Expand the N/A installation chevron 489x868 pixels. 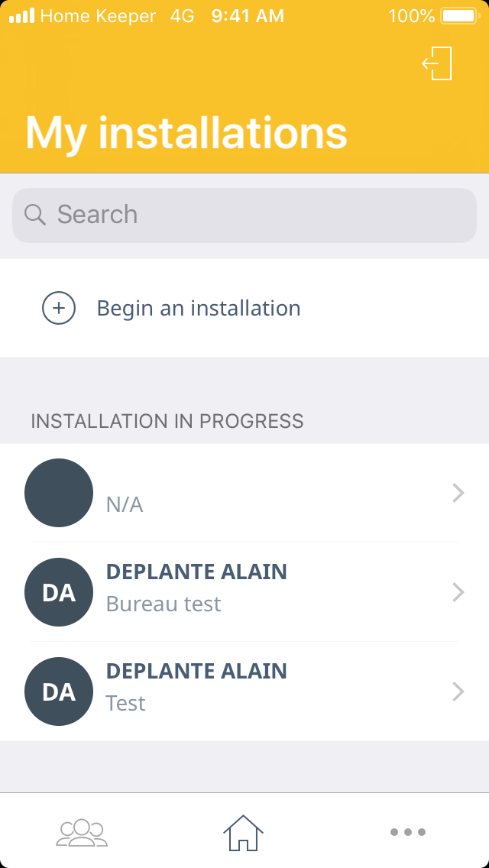458,493
